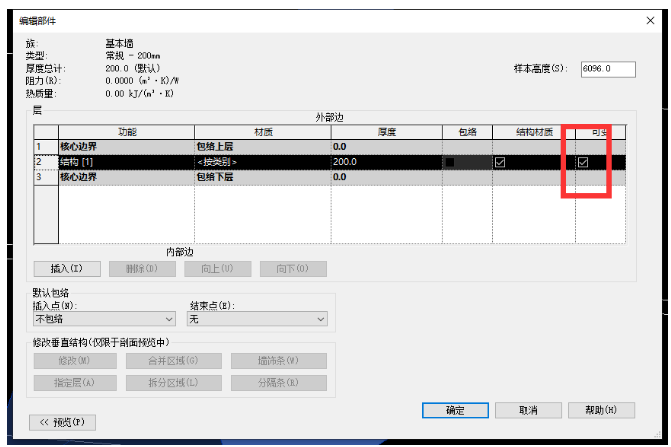Viewport: 671px width, 447px height.
Task: Select row header number 2
Action: (46, 162)
